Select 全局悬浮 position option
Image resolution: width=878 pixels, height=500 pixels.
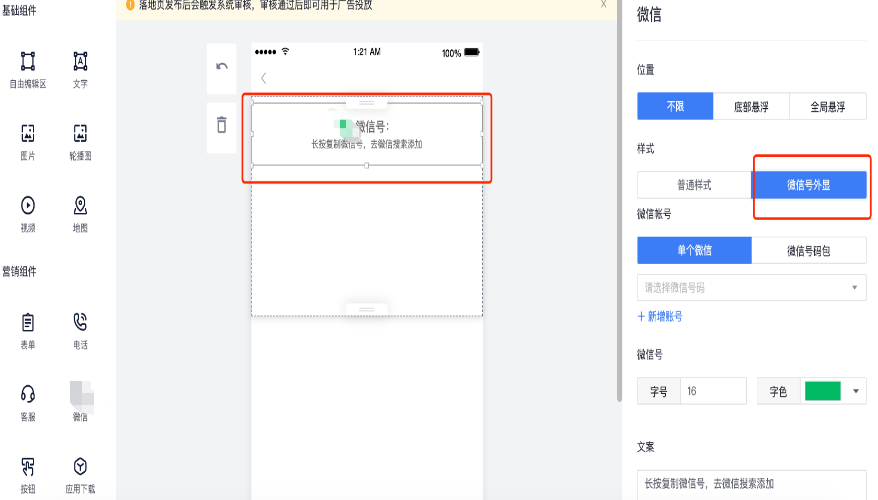tap(828, 106)
